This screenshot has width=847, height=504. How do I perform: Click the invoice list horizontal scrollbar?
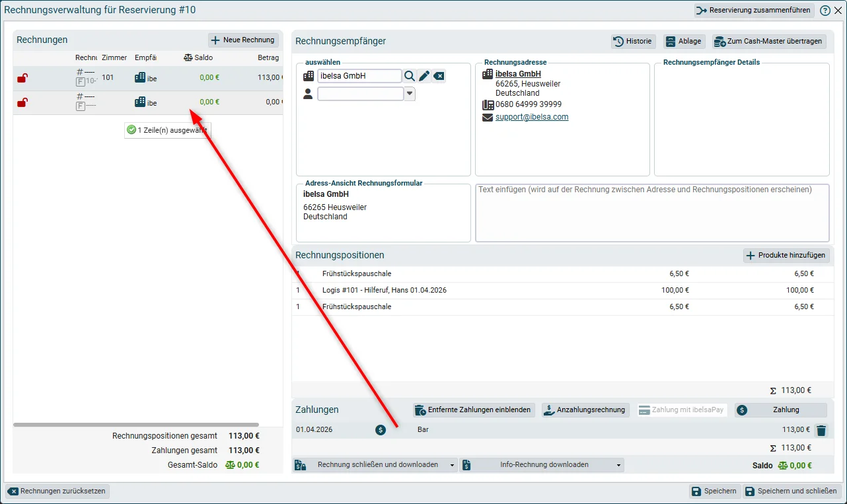pyautogui.click(x=136, y=425)
